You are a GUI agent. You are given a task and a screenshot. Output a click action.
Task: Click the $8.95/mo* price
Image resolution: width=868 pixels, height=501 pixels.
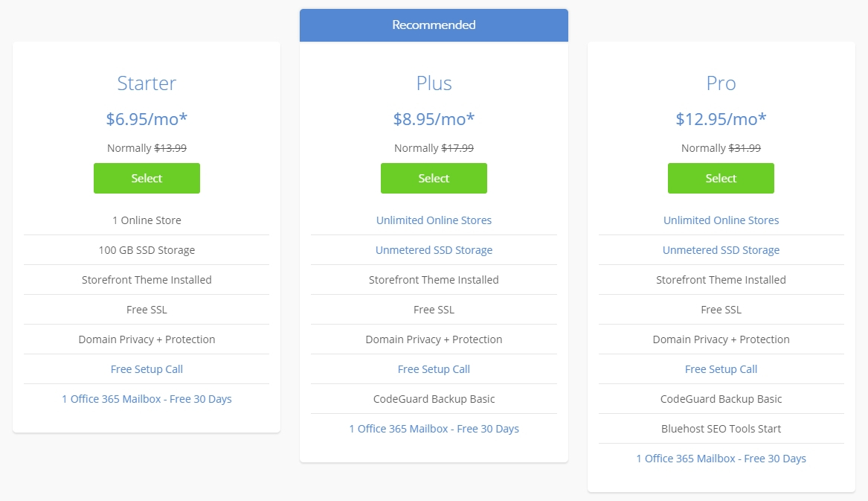click(434, 118)
